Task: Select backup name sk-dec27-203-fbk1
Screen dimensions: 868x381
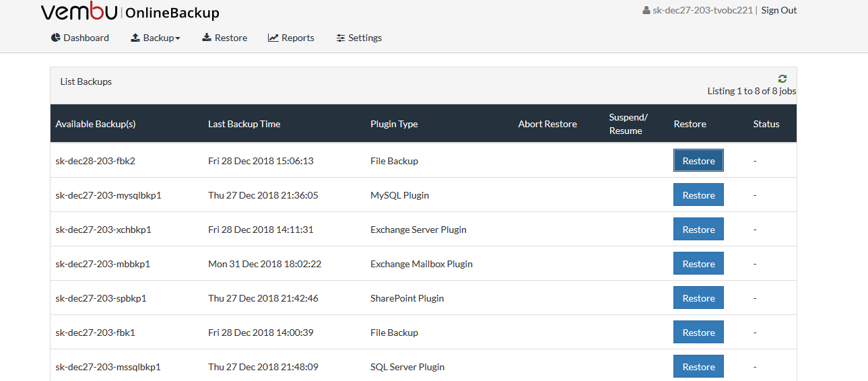Action: point(96,333)
